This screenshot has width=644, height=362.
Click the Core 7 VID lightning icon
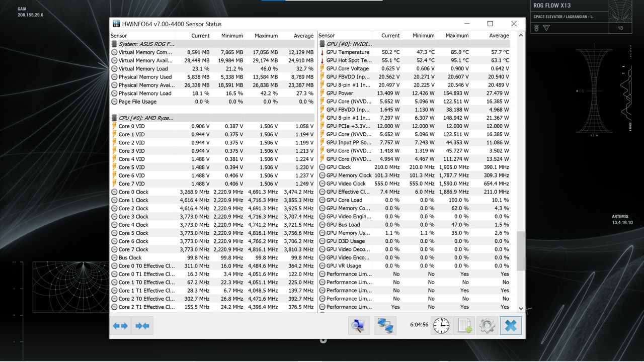pos(114,184)
